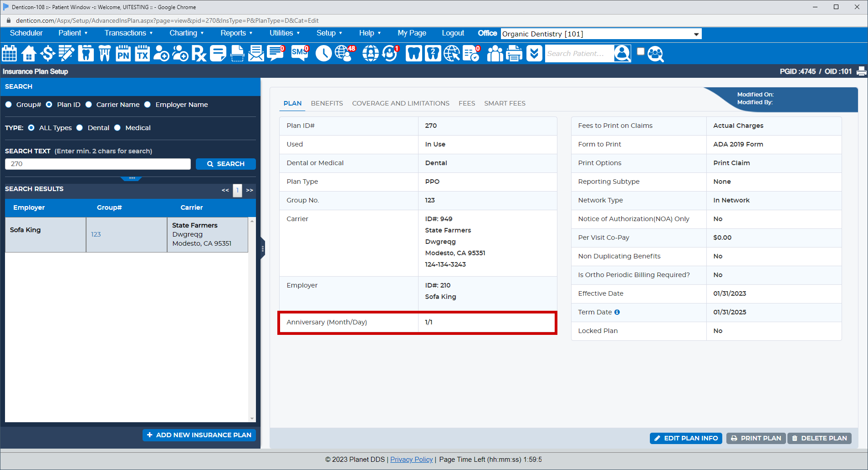
Task: Open the Setup menu dropdown
Action: [x=329, y=33]
